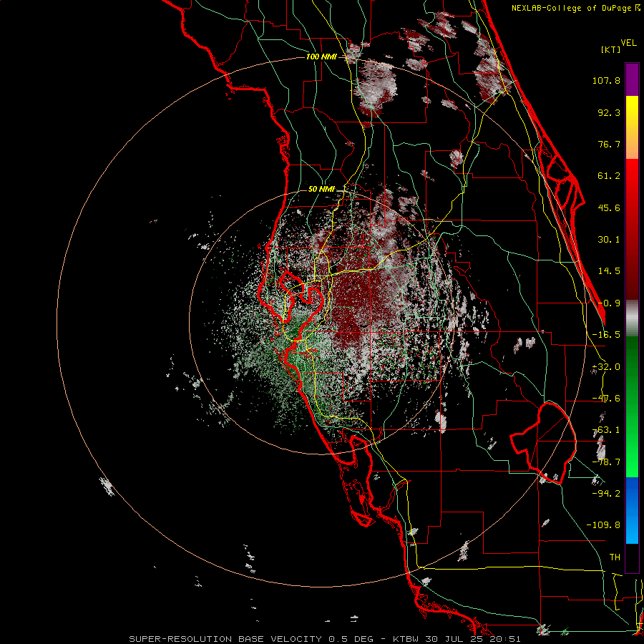
Task: Click the -94.2 velocity scale value
Action: point(606,494)
